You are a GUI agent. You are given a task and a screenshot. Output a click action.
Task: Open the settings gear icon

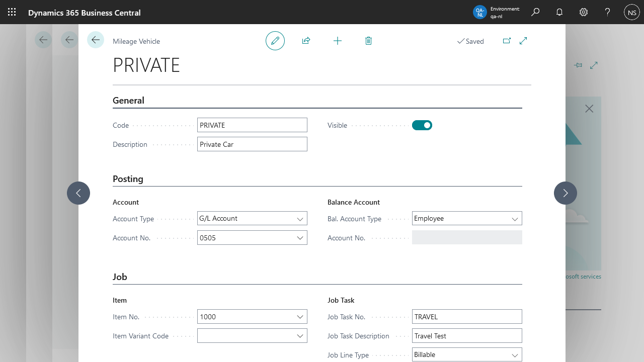(x=584, y=12)
